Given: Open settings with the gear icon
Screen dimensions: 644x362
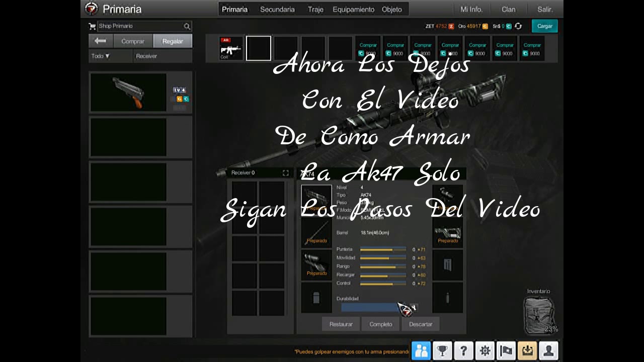Looking at the screenshot, I should pos(485,351).
